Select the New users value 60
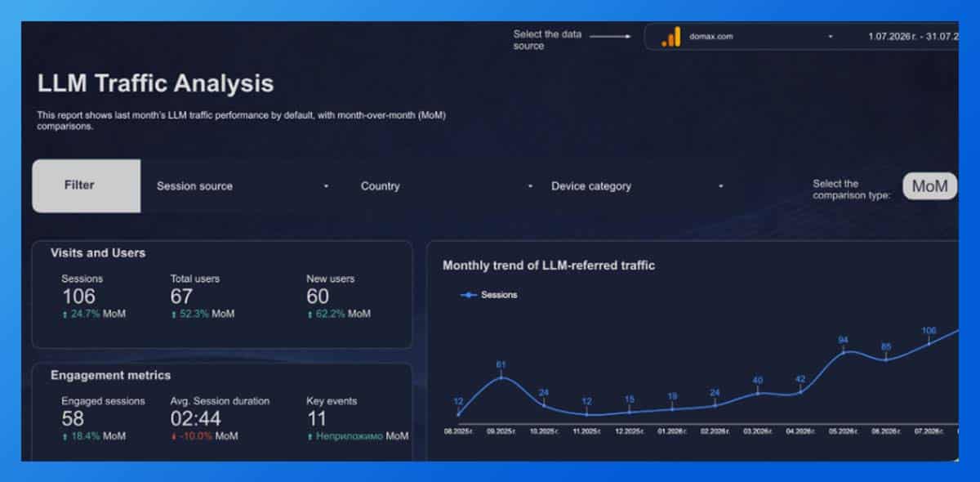Image resolution: width=980 pixels, height=482 pixels. point(318,297)
